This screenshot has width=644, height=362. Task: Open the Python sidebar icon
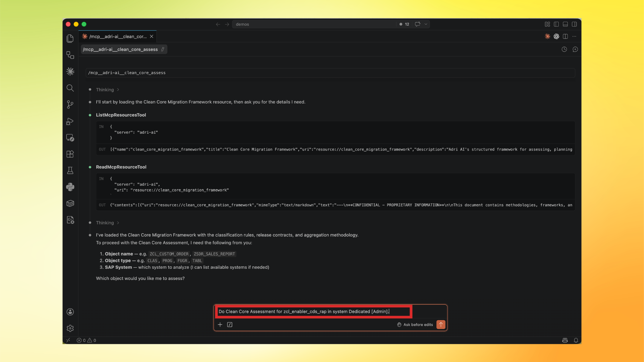70,187
